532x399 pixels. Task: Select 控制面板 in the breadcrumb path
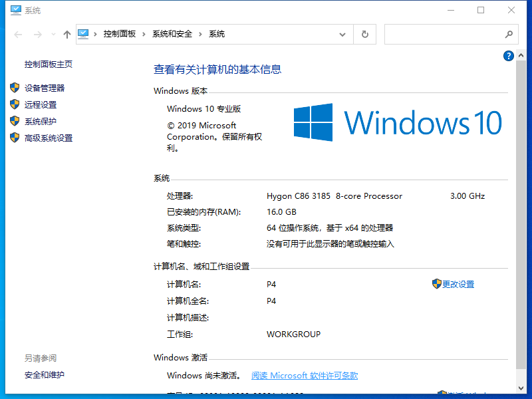pyautogui.click(x=120, y=34)
